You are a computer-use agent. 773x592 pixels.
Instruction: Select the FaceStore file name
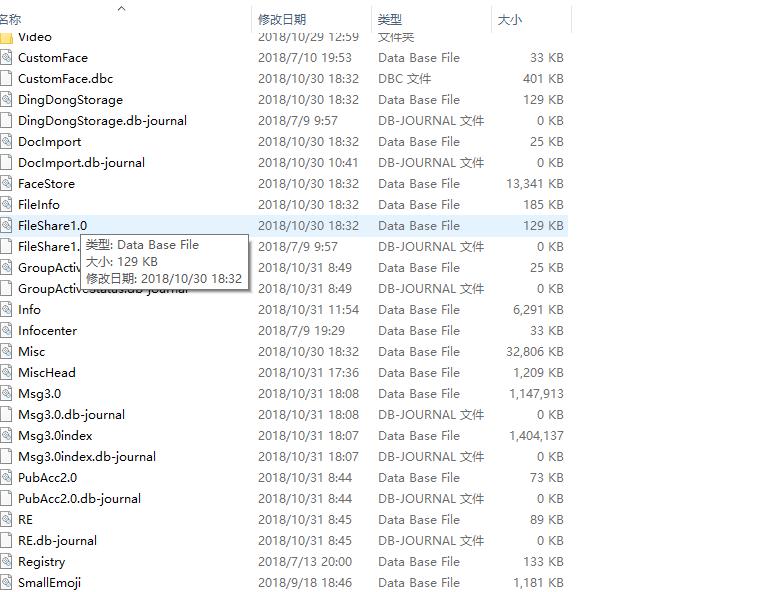(46, 184)
